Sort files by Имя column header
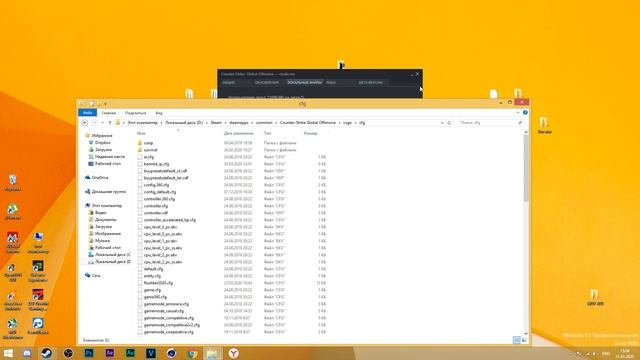 pyautogui.click(x=141, y=133)
